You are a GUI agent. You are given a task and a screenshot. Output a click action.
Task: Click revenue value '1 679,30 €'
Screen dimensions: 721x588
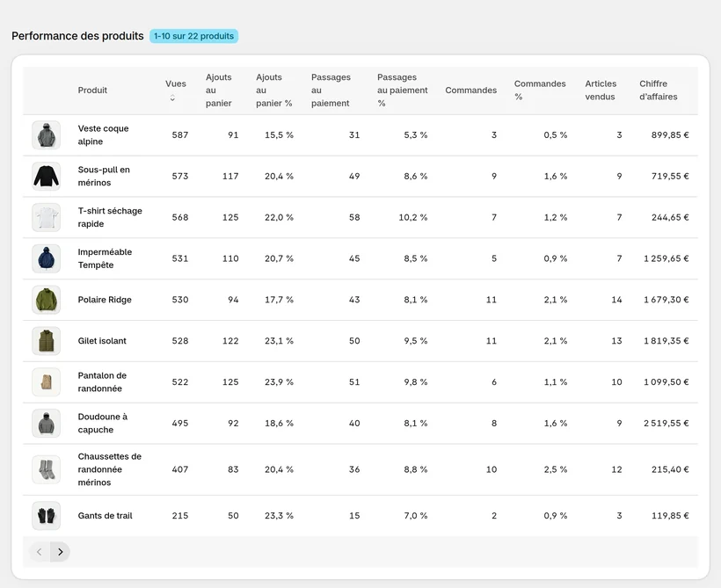click(666, 300)
